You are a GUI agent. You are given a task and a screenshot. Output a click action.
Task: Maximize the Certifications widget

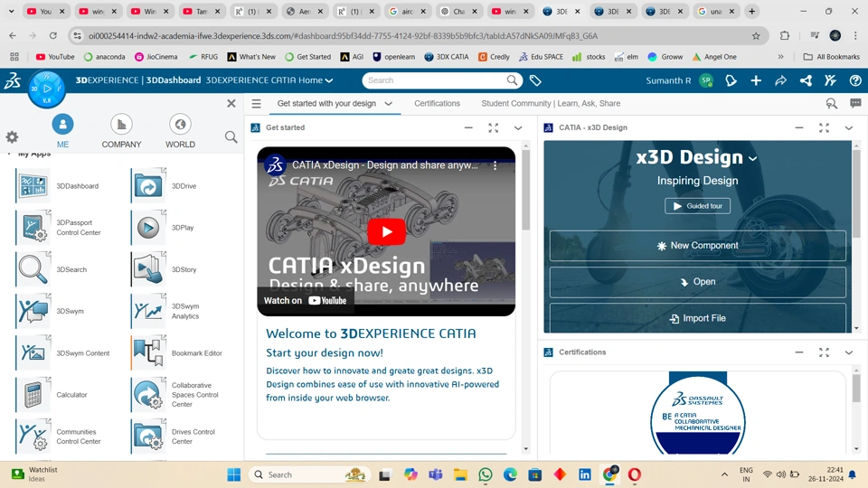click(824, 352)
